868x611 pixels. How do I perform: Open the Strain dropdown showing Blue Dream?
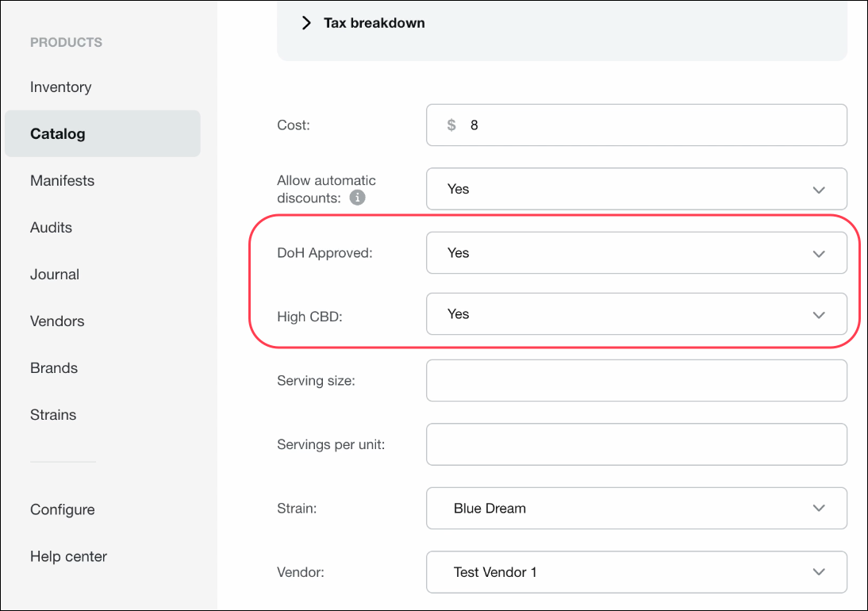coord(636,508)
